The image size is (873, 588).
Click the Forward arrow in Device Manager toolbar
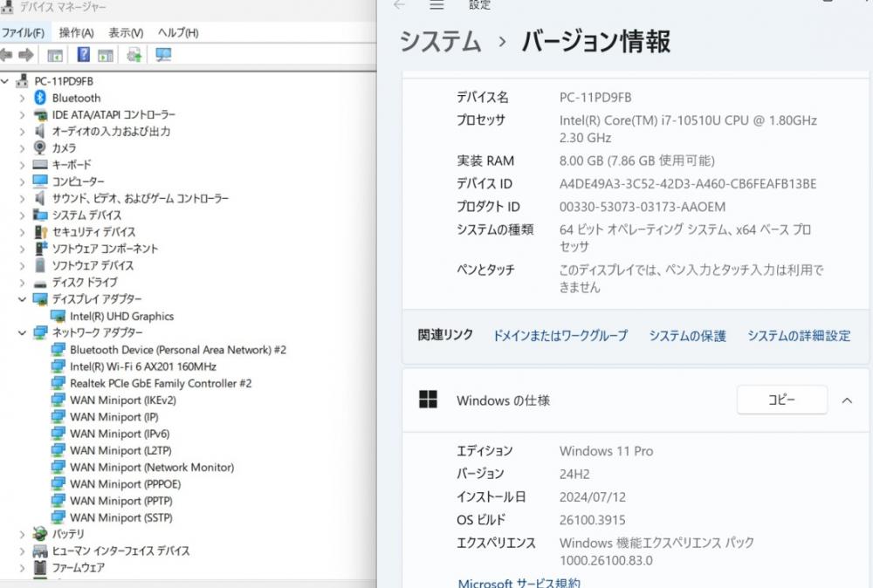click(25, 54)
